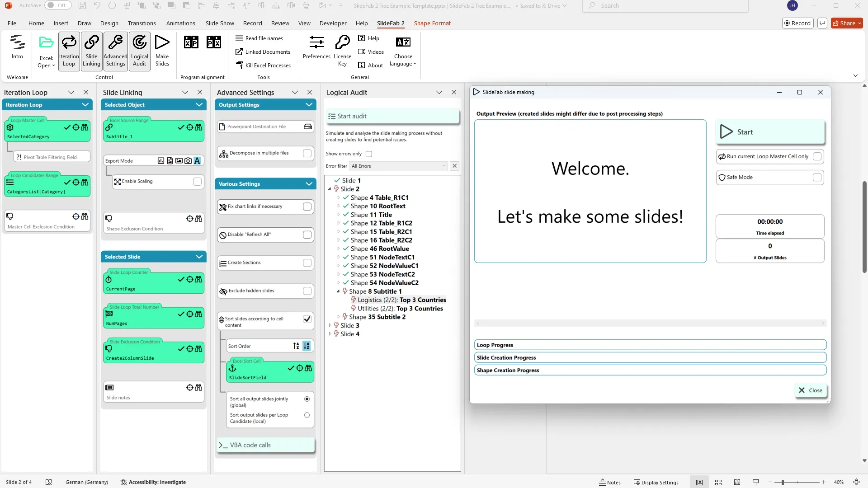This screenshot has height=488, width=868.
Task: Switch to Slide Sorter view in status bar
Action: (718, 482)
